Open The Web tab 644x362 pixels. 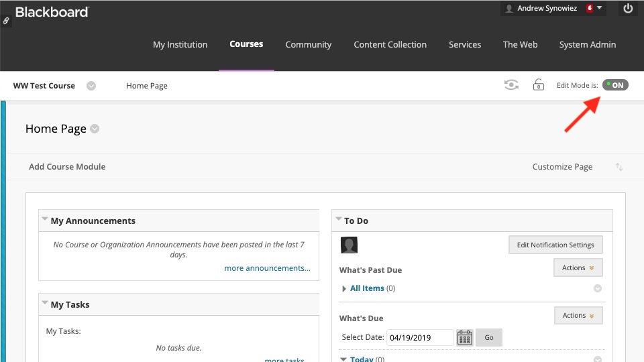pos(520,44)
